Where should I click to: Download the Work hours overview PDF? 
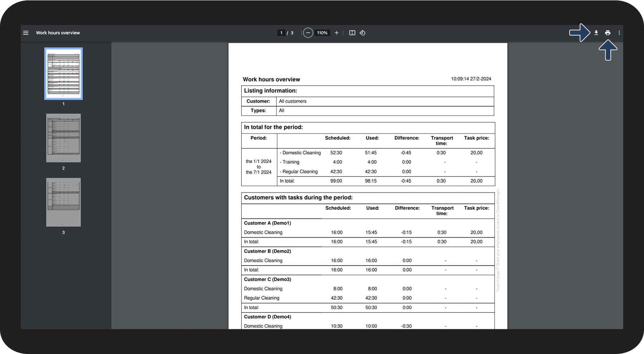tap(596, 33)
